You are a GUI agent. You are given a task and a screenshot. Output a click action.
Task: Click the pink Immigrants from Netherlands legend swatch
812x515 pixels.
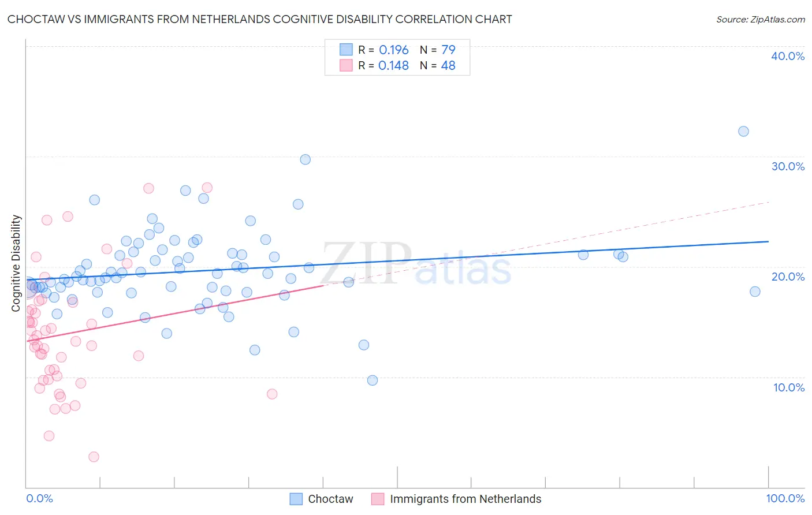(378, 499)
